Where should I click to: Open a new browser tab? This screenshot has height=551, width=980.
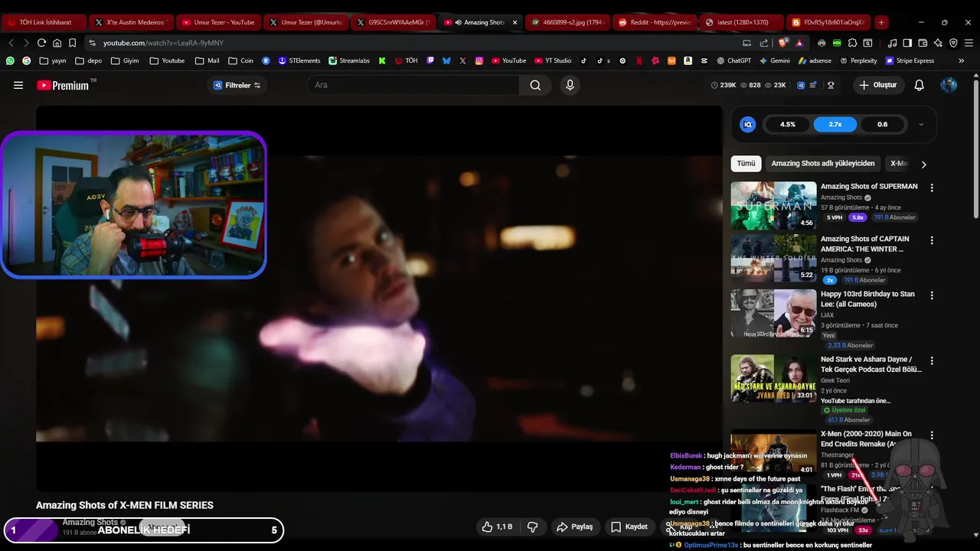[x=881, y=22]
